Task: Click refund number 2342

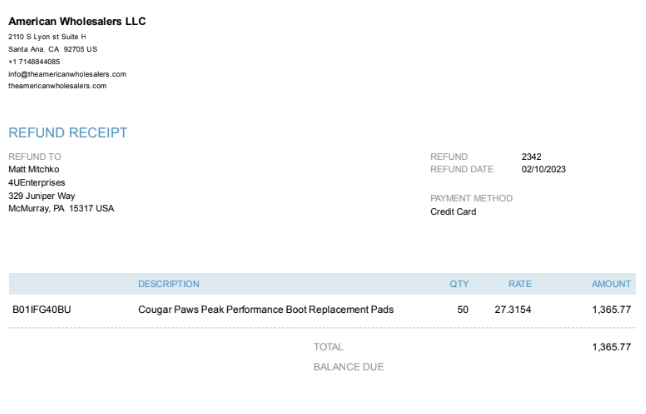Action: pos(531,157)
